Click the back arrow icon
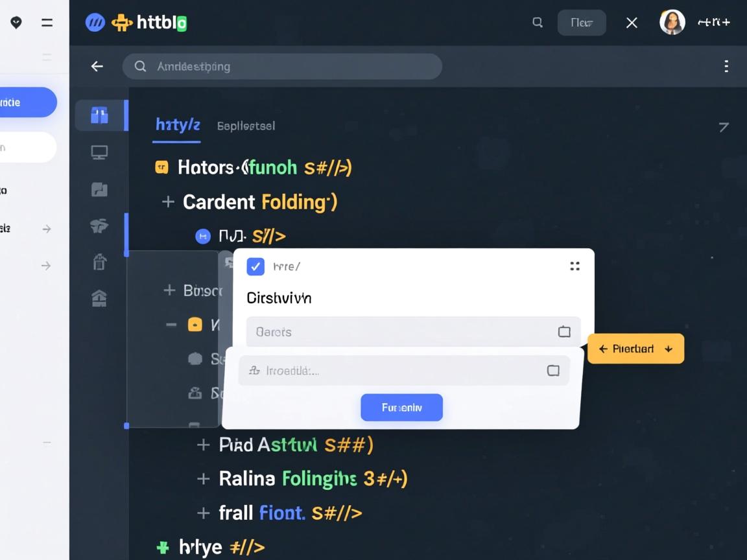 [x=97, y=66]
